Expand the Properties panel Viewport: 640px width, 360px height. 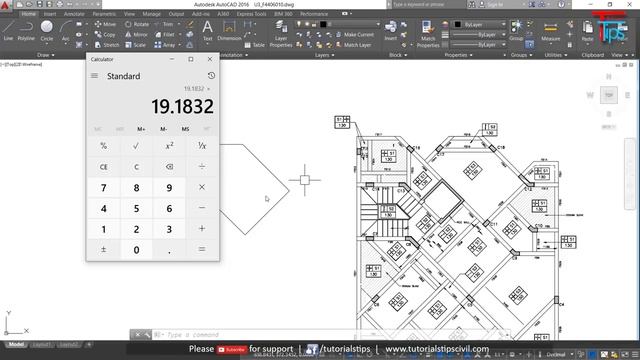coord(458,55)
